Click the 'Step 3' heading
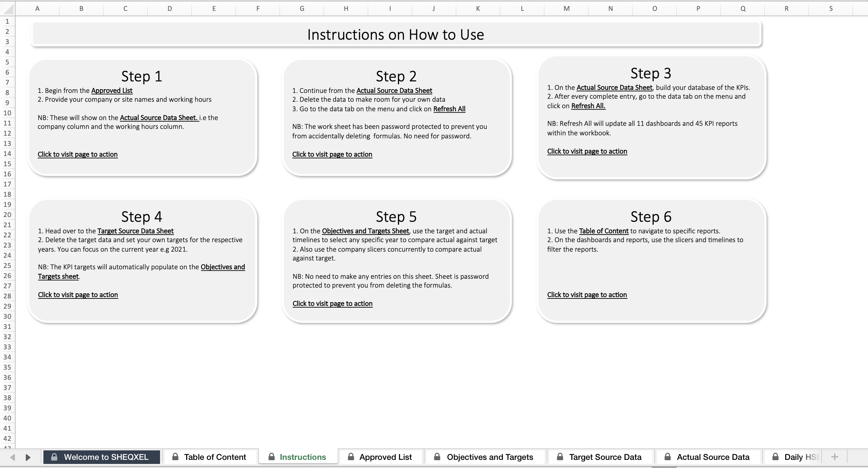The width and height of the screenshot is (868, 468). (651, 73)
